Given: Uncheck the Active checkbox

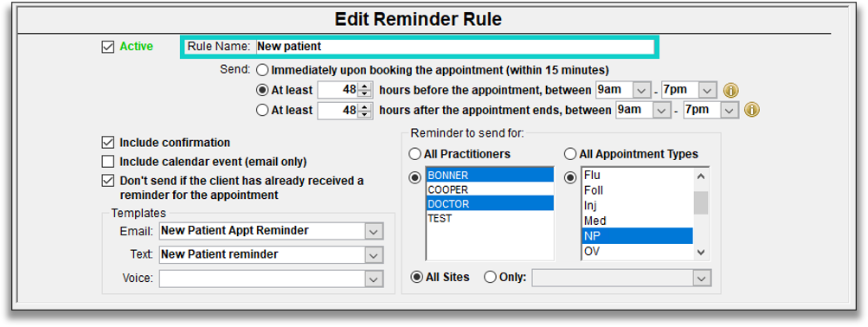Looking at the screenshot, I should click(107, 47).
